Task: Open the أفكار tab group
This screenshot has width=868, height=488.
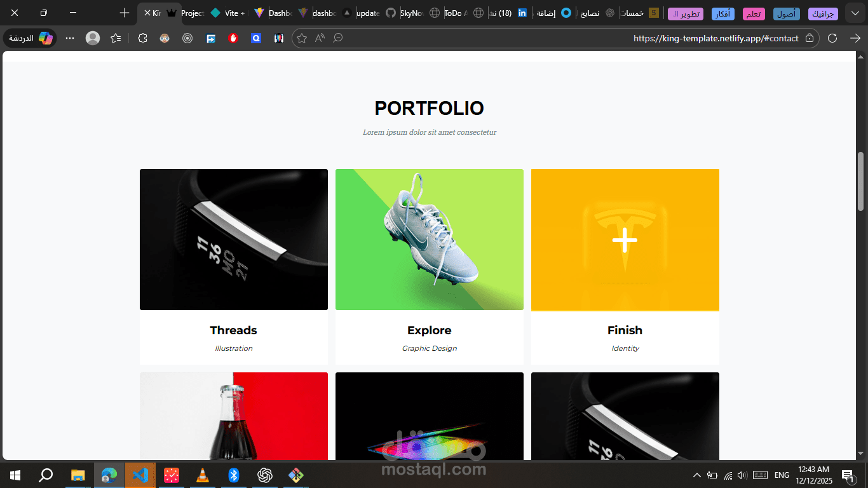Action: 722,14
